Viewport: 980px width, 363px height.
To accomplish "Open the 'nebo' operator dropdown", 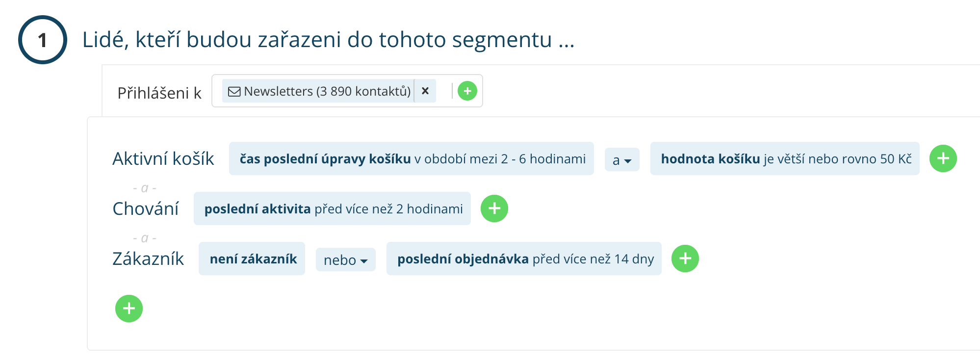I will (345, 260).
